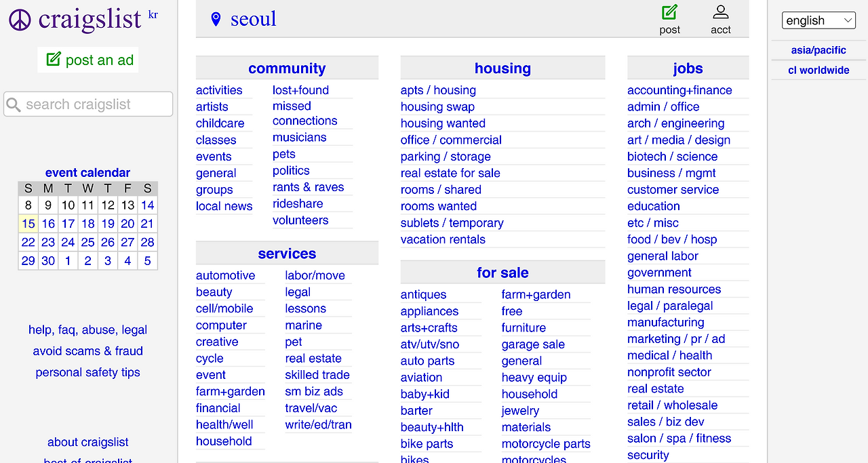Screen dimensions: 868x463
Task: Open personal safety tips link
Action: click(x=87, y=372)
